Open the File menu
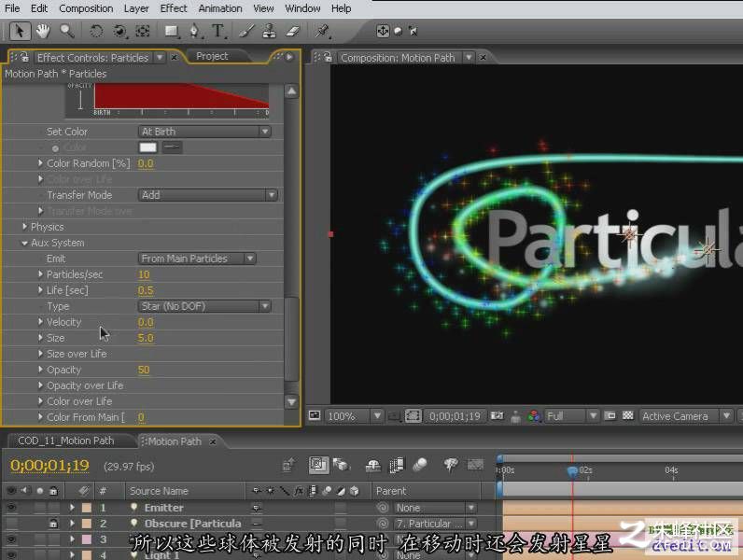 point(12,8)
